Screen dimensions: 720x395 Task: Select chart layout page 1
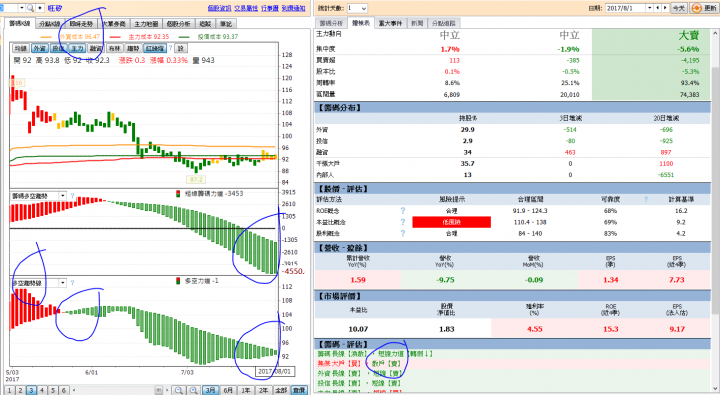click(9, 390)
